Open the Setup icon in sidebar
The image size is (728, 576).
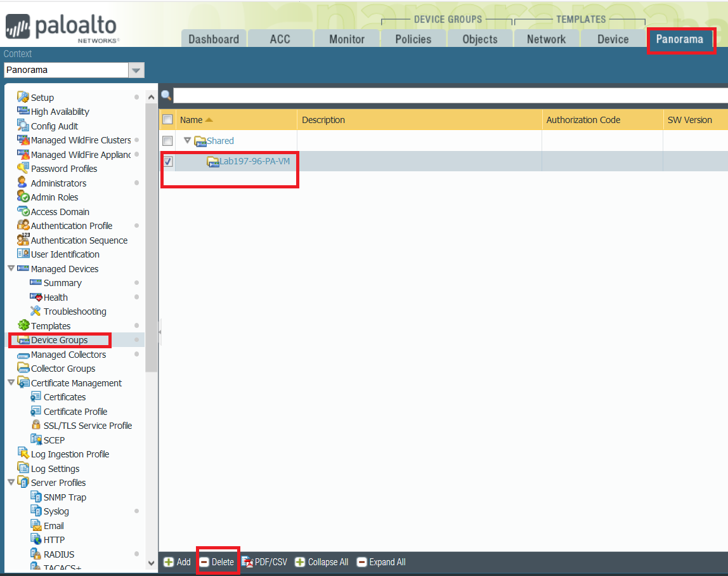tap(23, 97)
